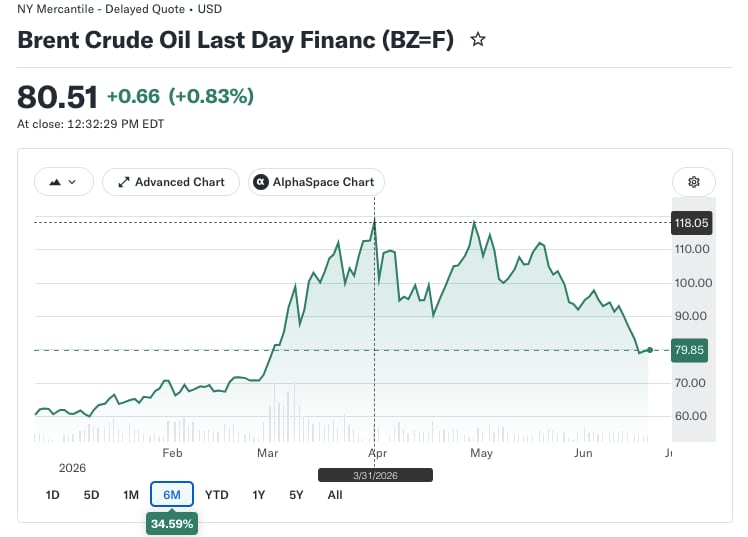Click the Brent Crude Oil title
The height and width of the screenshot is (537, 748).
click(235, 40)
